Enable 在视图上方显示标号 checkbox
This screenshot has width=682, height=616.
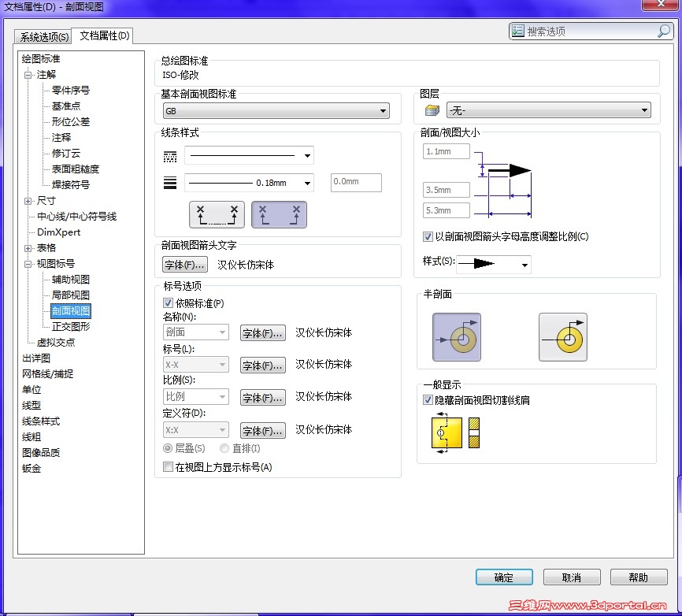[x=168, y=467]
